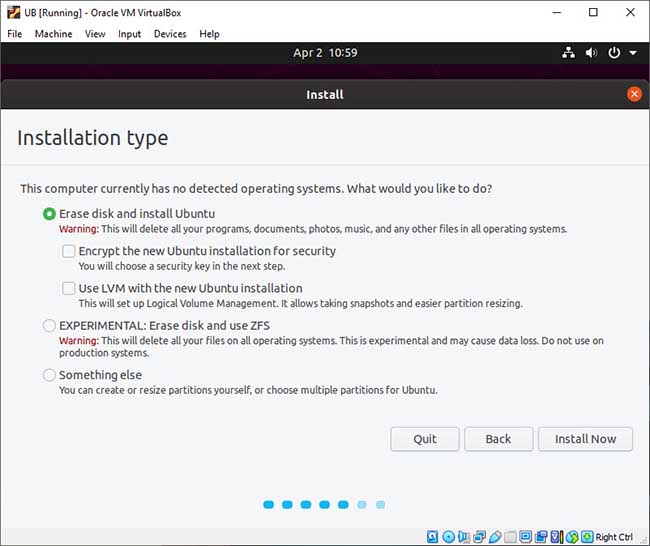650x546 pixels.
Task: Enable Encrypt the new Ubuntu installation checkbox
Action: coord(68,251)
